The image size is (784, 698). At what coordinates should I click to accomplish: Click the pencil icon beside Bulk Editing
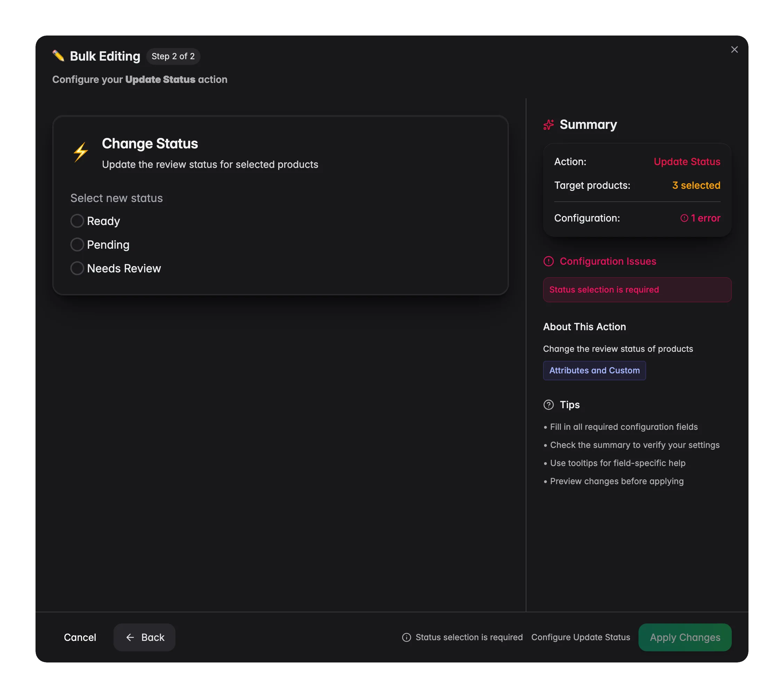click(x=58, y=56)
